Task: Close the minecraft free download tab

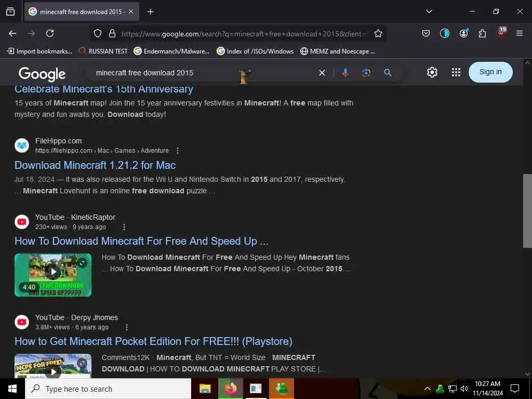Action: [131, 12]
